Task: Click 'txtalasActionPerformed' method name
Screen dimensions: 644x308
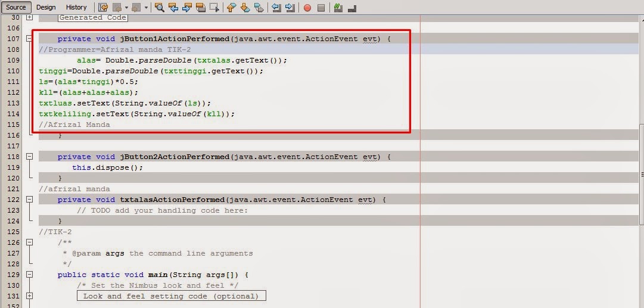Action: pos(172,200)
